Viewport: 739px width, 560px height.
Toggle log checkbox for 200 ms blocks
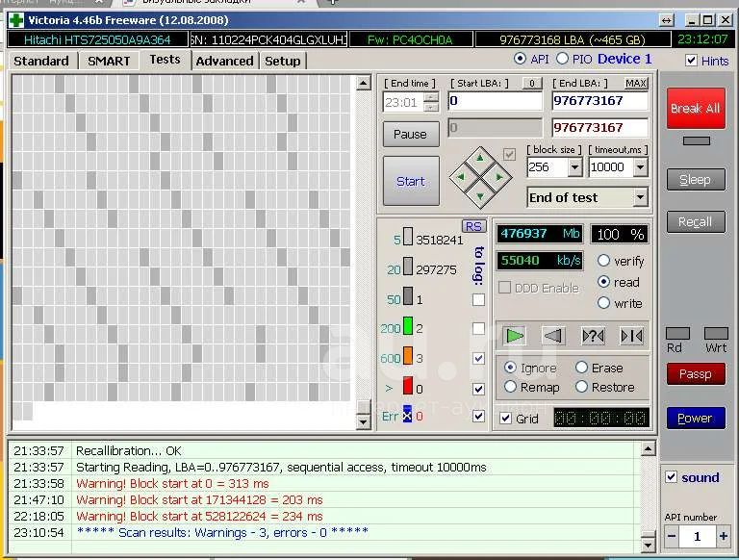478,328
